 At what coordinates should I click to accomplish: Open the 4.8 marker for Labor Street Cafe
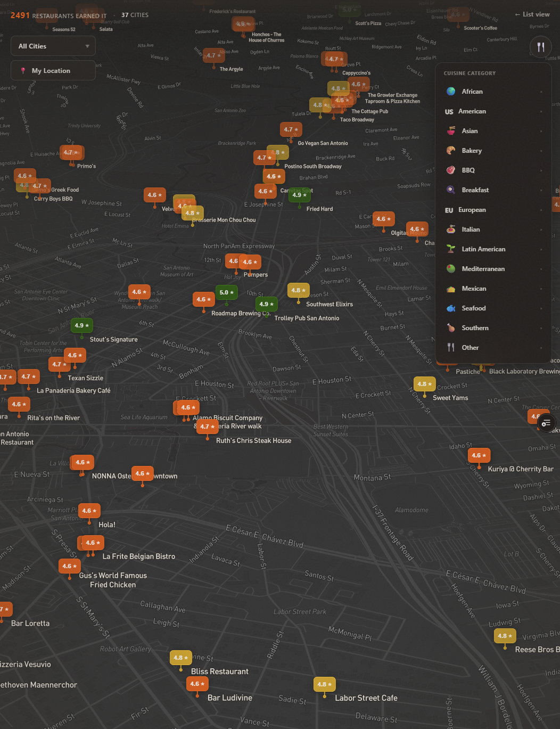(325, 684)
